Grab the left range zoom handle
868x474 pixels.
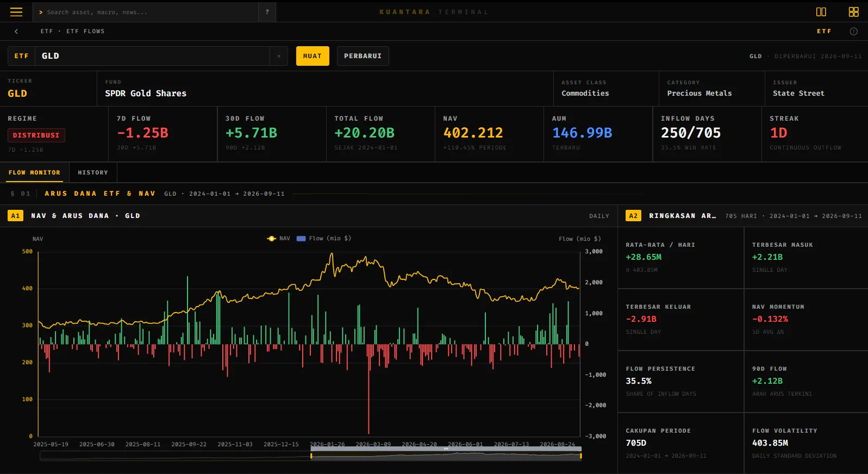(x=311, y=456)
